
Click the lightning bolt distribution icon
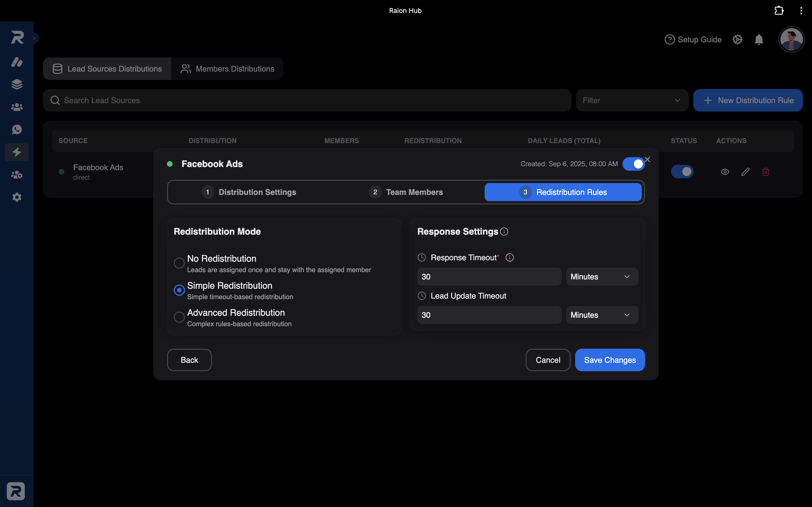click(x=17, y=152)
